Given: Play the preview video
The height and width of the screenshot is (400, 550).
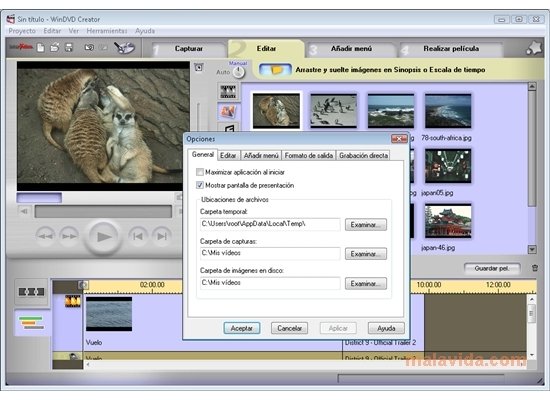Looking at the screenshot, I should 103,237.
